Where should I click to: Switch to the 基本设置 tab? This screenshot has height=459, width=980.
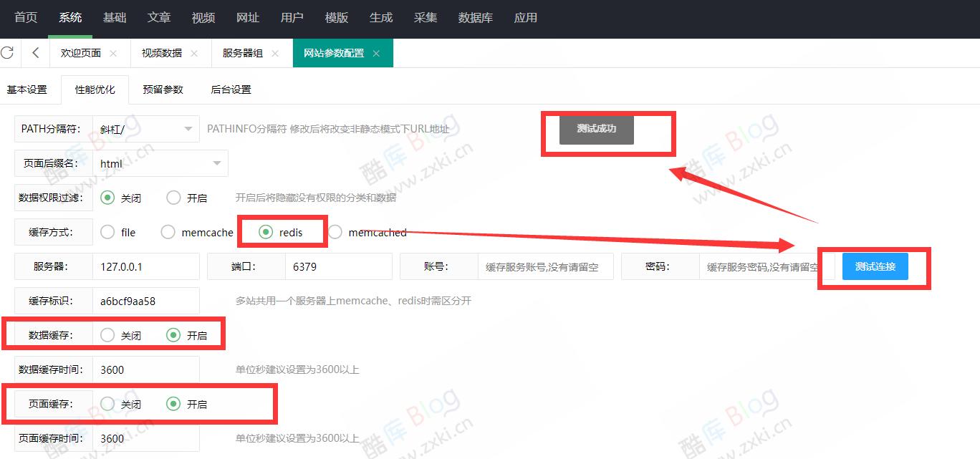click(29, 89)
